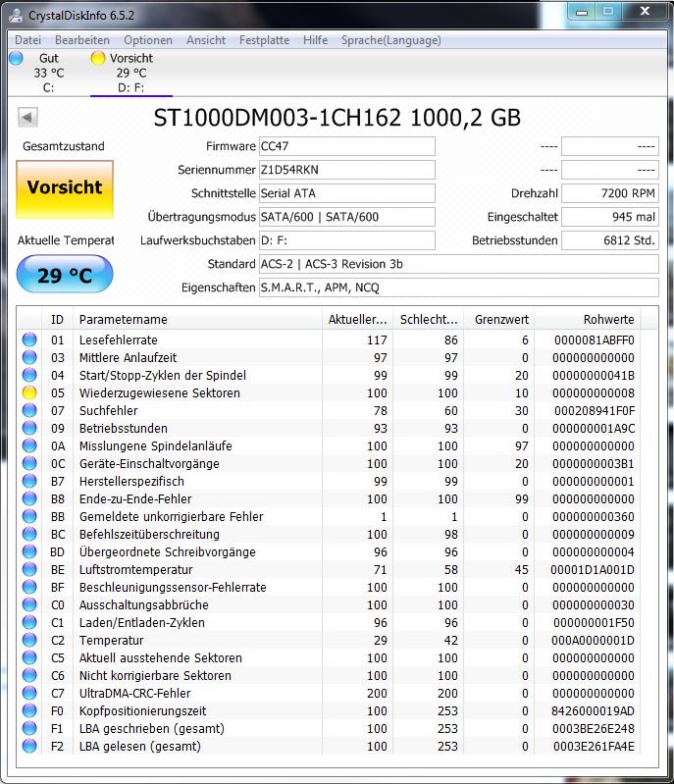This screenshot has height=784, width=674.
Task: Select the Vorsicht D: F: drive tab
Action: pos(131,73)
